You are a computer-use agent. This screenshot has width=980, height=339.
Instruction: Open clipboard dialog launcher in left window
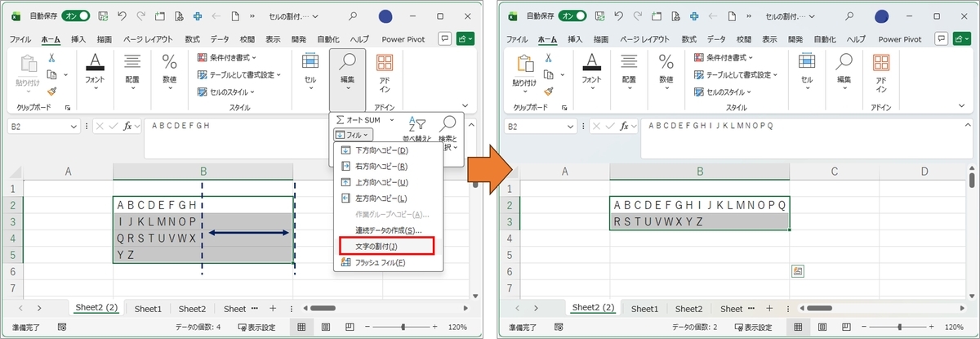point(68,108)
